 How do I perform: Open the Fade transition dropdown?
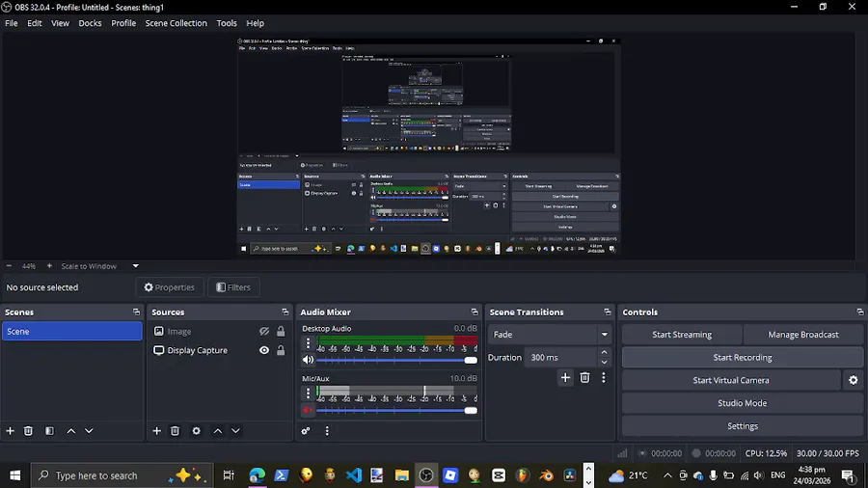549,335
